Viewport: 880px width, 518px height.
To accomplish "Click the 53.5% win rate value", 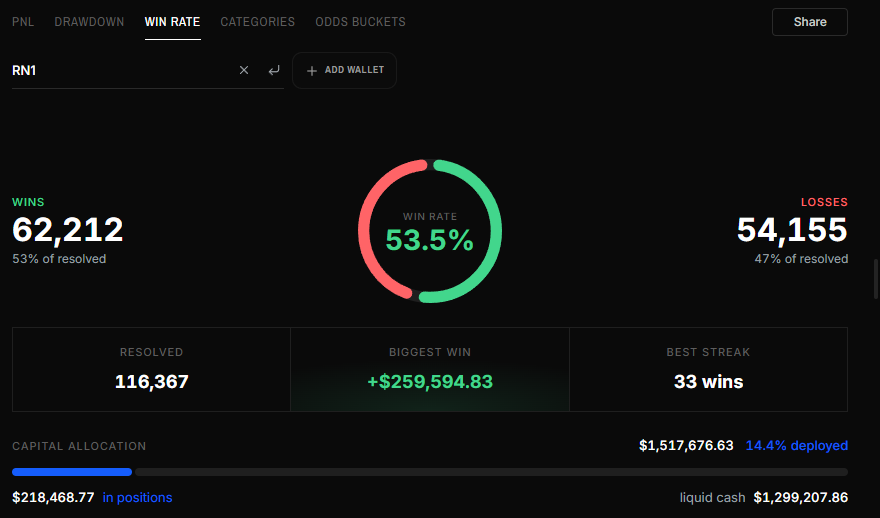I will click(x=430, y=240).
